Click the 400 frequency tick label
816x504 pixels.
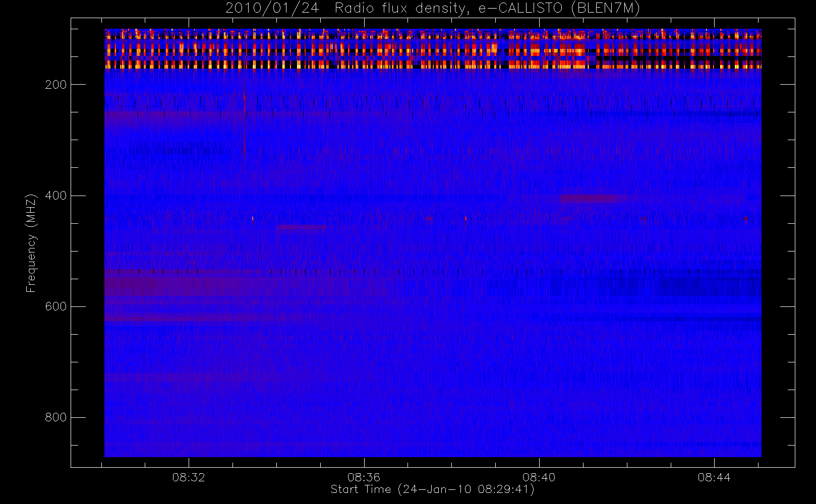[x=56, y=196]
